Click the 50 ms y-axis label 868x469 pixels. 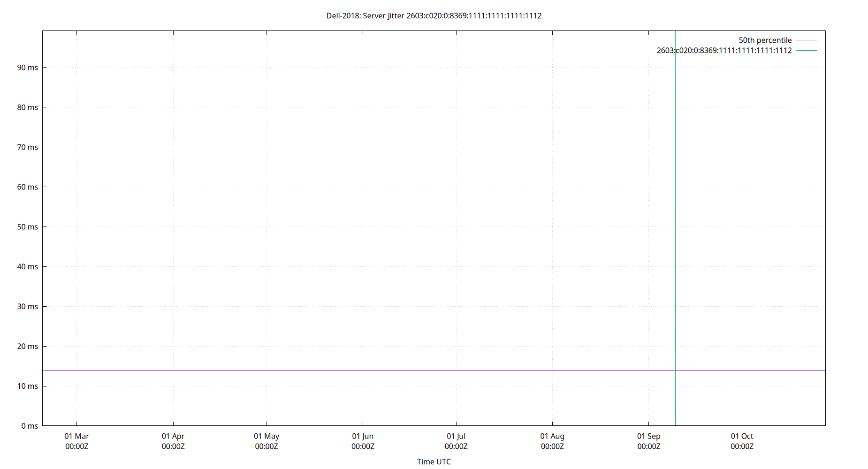(x=28, y=227)
